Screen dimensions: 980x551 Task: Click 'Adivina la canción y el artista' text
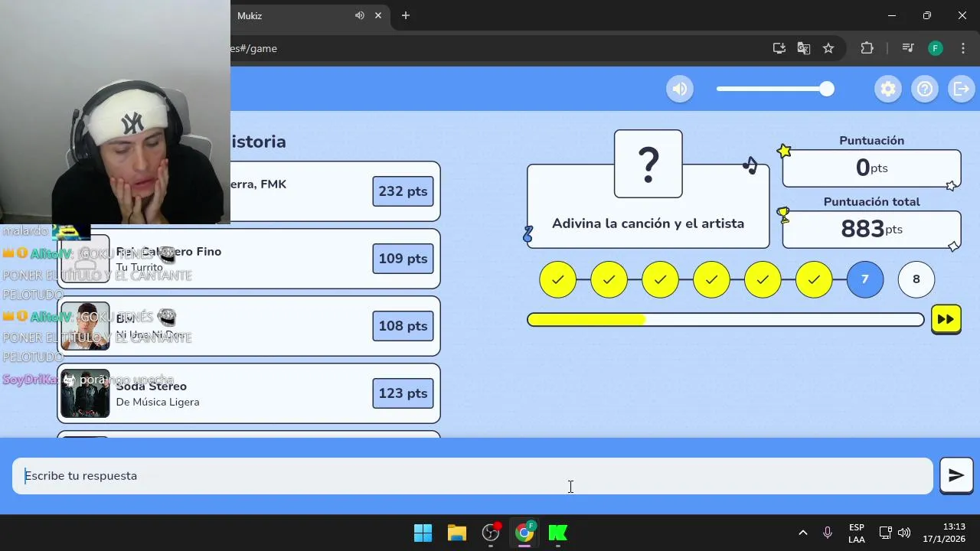pos(648,223)
